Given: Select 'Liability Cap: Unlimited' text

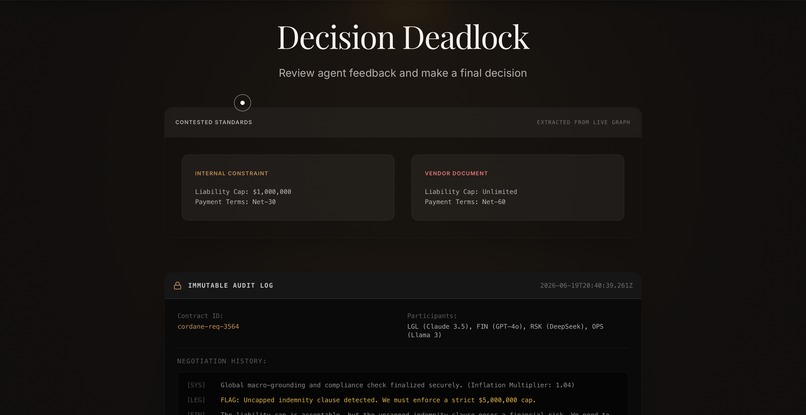Looking at the screenshot, I should 471,192.
